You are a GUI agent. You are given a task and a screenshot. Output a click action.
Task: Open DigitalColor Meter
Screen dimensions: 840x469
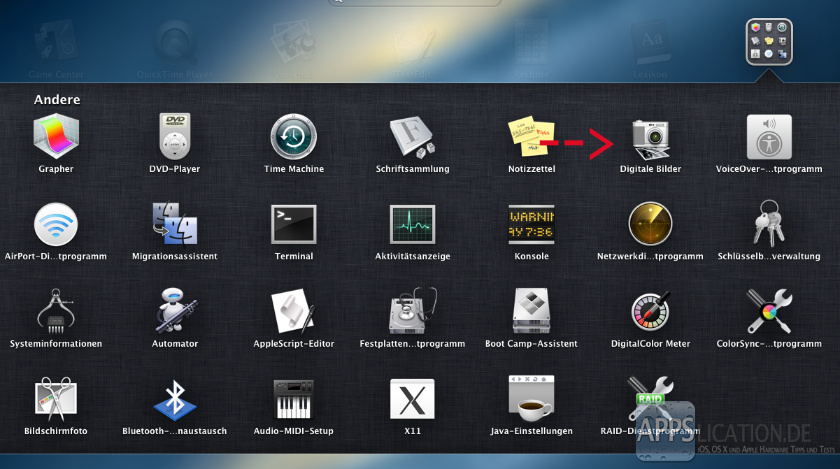click(650, 311)
